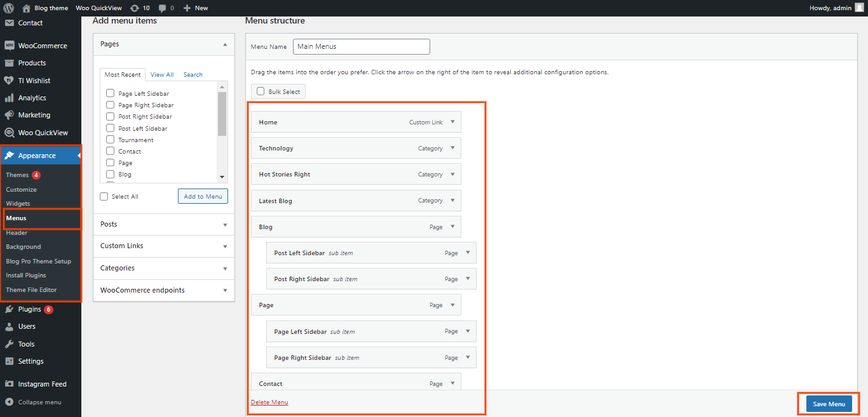This screenshot has width=868, height=417.
Task: Switch to the View All tab
Action: pyautogui.click(x=162, y=75)
